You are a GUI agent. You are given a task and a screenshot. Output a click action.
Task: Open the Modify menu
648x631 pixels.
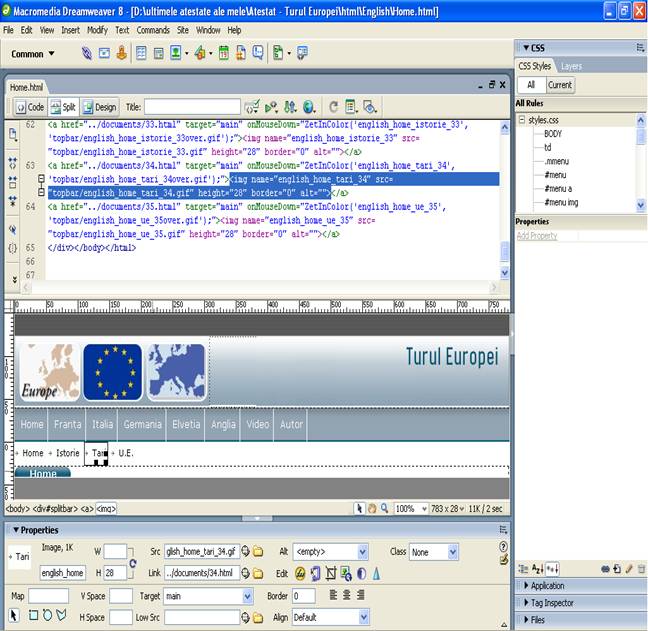tap(98, 30)
